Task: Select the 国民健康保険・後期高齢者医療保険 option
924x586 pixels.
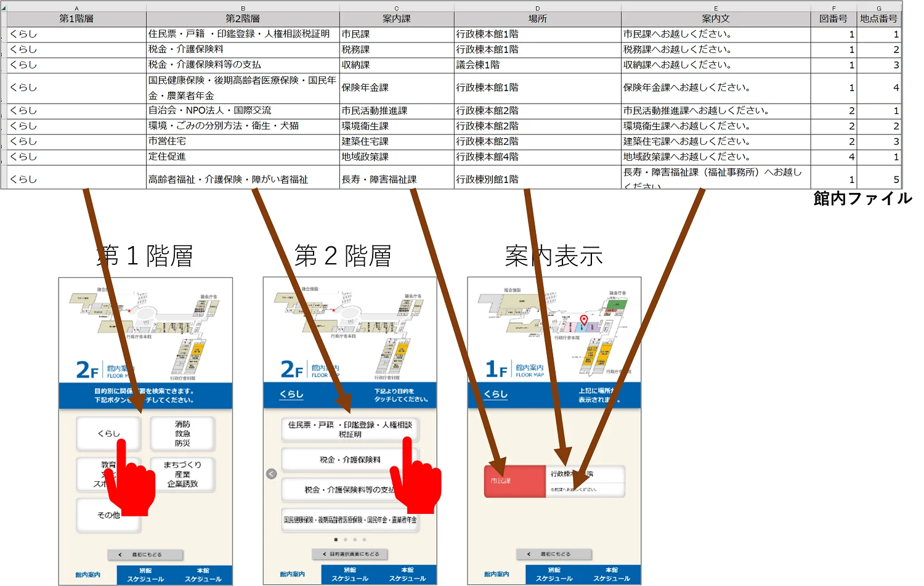Action: coord(349,520)
